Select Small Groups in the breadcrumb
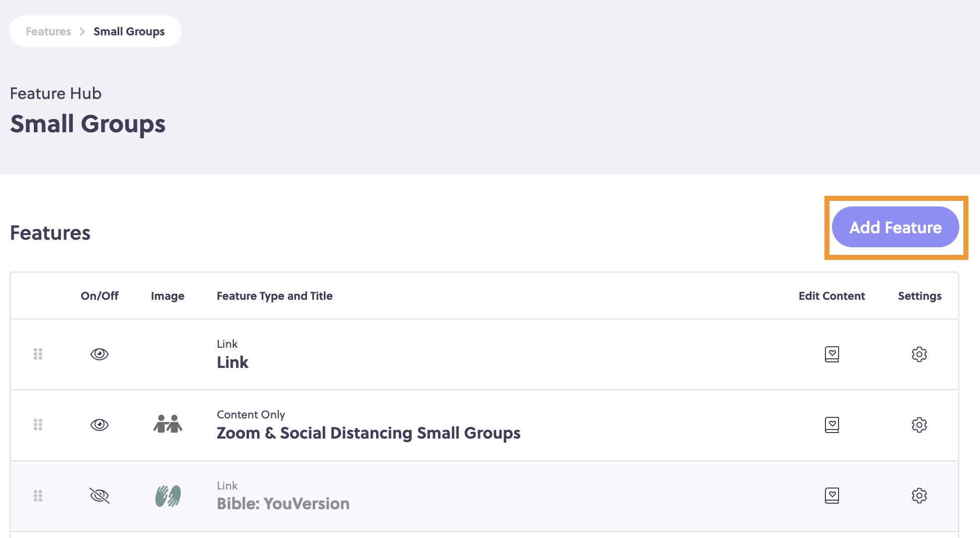980x538 pixels. point(128,31)
